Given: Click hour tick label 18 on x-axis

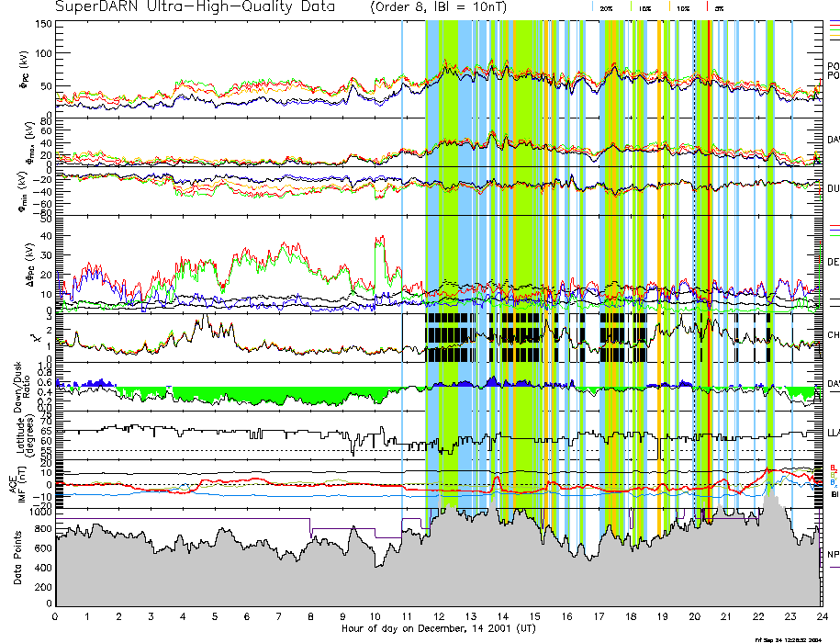Looking at the screenshot, I should 631,616.
